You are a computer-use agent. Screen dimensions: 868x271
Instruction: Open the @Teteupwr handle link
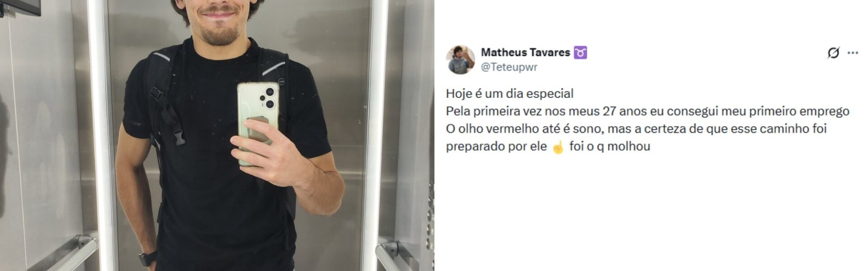(x=509, y=67)
